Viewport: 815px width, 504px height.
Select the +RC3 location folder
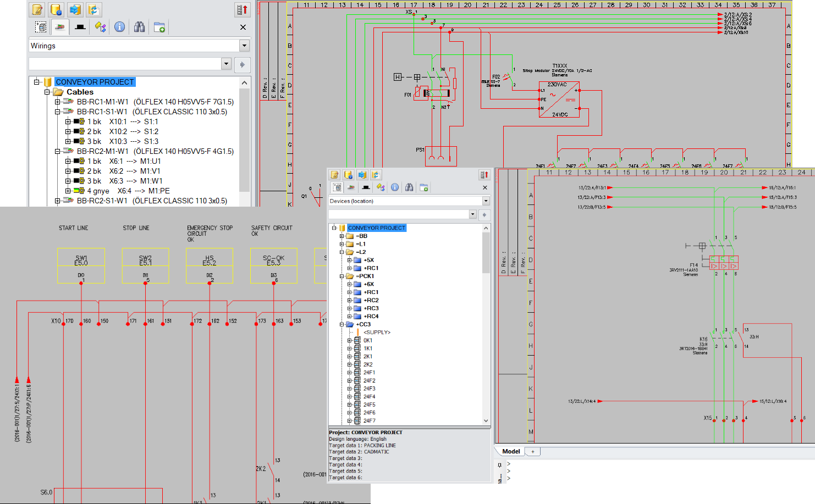(371, 308)
